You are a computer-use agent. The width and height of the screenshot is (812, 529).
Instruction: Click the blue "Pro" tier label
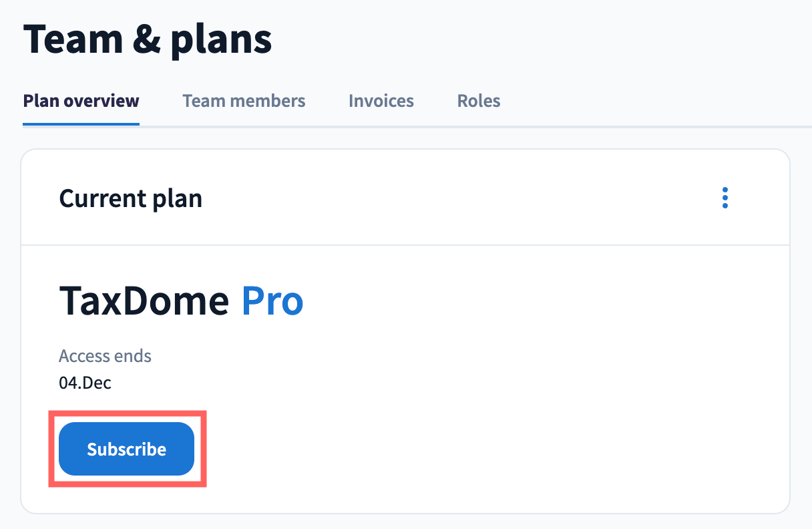272,301
